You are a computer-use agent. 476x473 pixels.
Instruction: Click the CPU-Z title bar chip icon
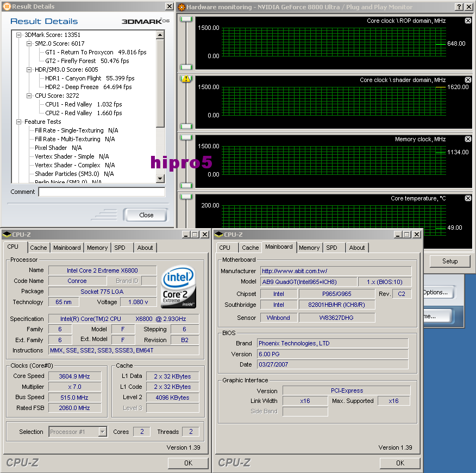[x=6, y=235]
